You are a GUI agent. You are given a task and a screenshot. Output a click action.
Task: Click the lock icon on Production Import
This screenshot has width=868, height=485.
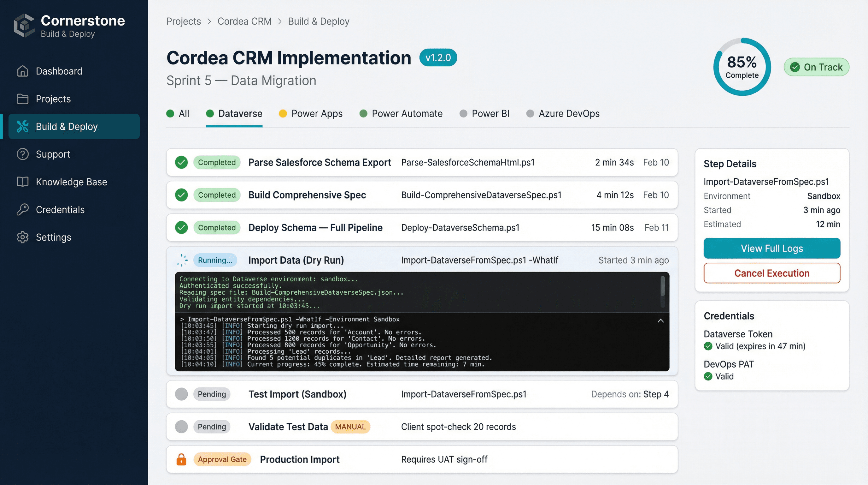pyautogui.click(x=181, y=459)
